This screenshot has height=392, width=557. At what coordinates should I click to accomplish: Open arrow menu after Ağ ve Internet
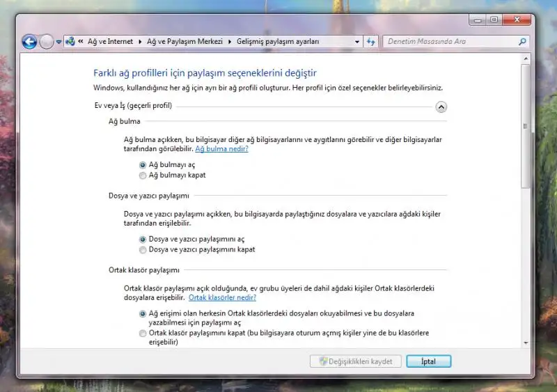click(140, 42)
